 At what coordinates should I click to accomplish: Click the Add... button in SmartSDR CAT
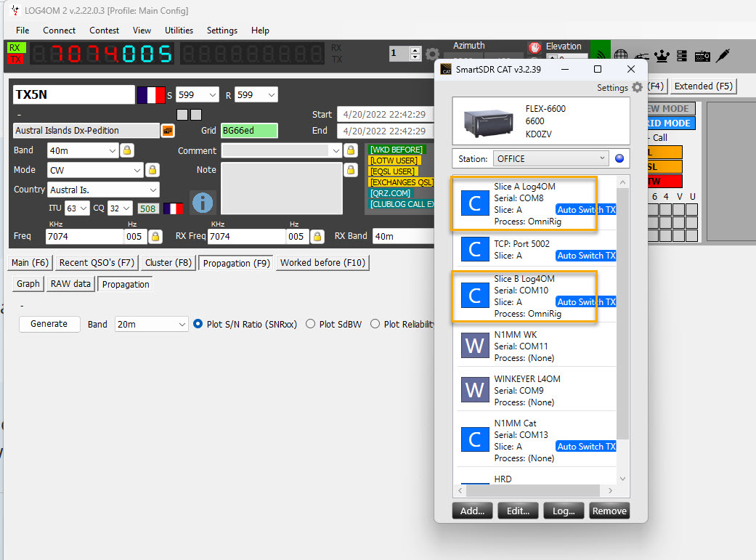click(x=472, y=511)
